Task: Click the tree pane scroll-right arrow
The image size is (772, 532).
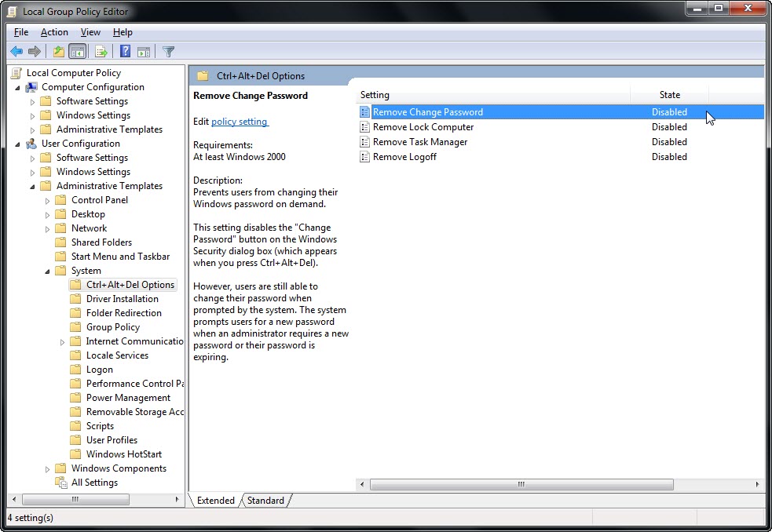Action: (177, 499)
